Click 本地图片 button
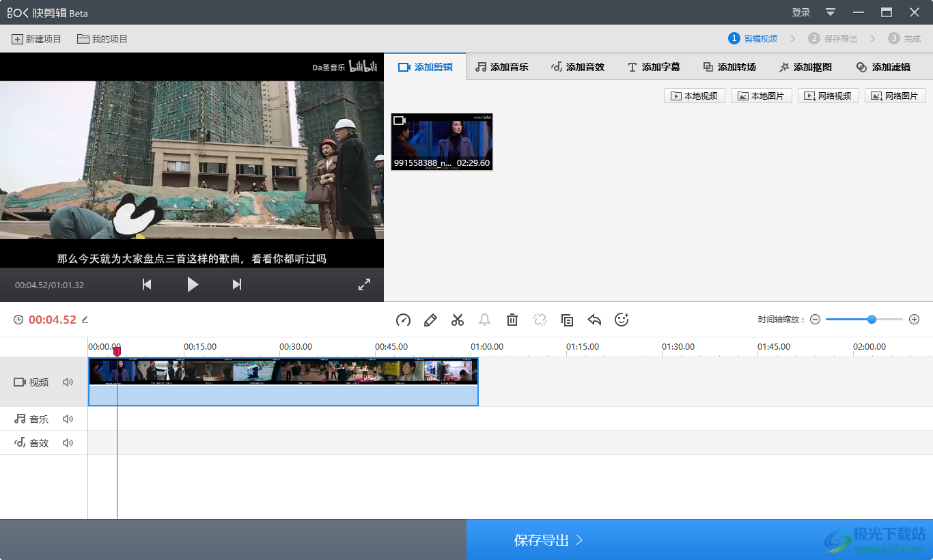Screen dimensions: 933x560 tap(762, 96)
